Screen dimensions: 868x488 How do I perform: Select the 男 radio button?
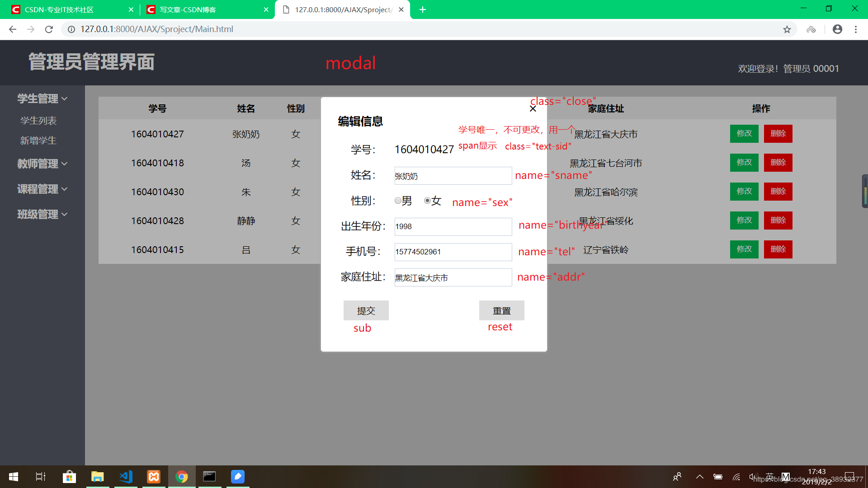pos(398,201)
